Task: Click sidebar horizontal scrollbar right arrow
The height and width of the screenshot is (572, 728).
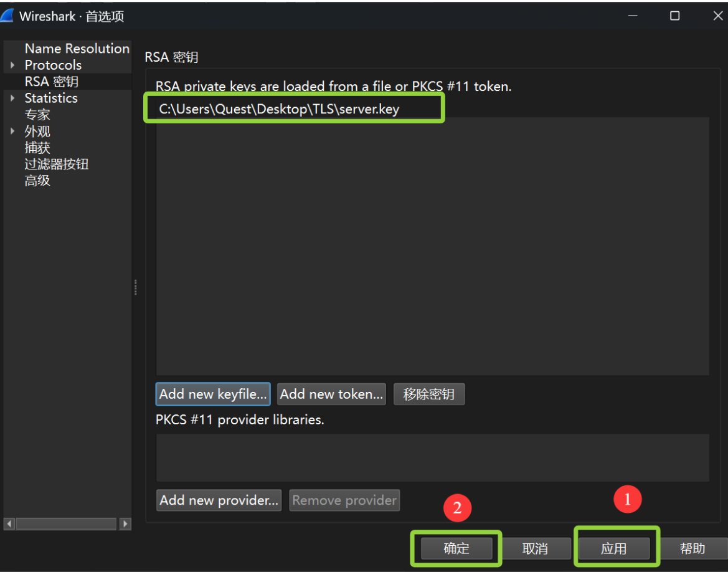Action: [x=125, y=524]
